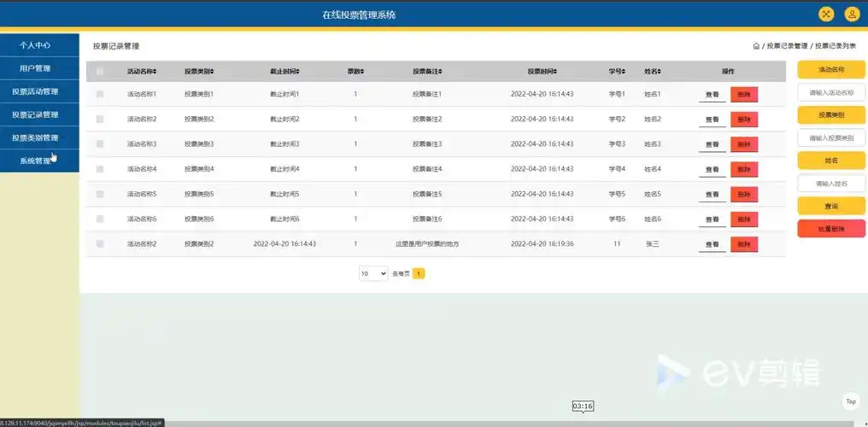Open the 10 per page dropdown
This screenshot has width=868, height=427.
pyautogui.click(x=373, y=273)
